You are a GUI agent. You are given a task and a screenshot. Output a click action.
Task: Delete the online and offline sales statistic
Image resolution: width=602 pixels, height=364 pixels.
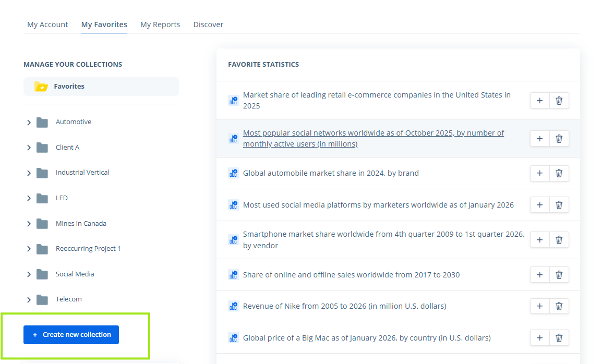click(559, 275)
